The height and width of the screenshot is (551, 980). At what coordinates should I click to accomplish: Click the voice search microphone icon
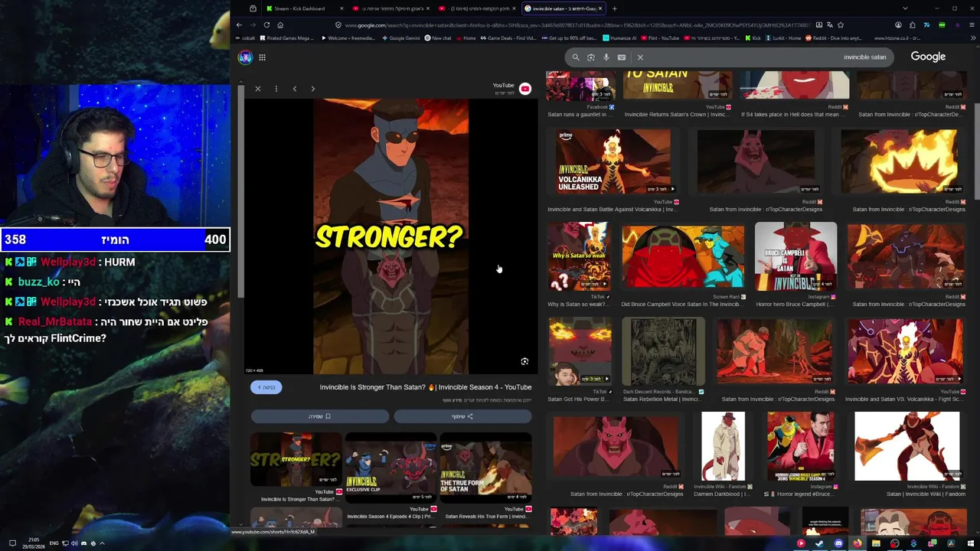click(x=606, y=57)
